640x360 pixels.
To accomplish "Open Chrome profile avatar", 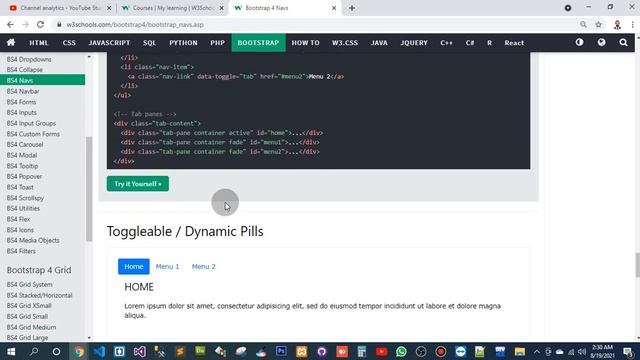I will [617, 24].
